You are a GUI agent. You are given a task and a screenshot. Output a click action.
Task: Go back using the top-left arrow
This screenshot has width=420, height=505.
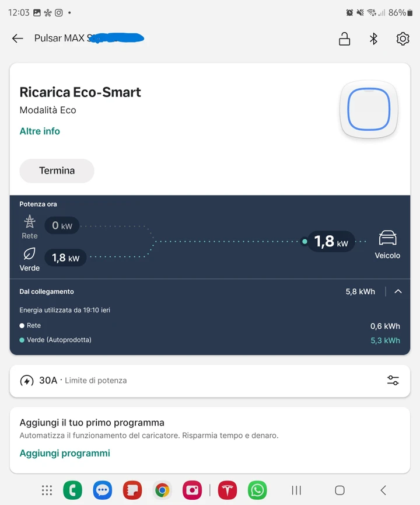pos(17,39)
